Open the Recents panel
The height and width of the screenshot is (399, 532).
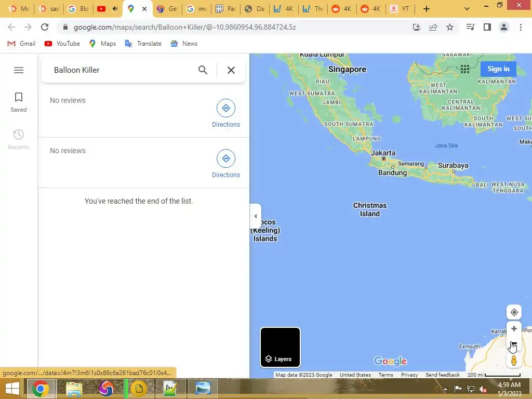pos(19,139)
